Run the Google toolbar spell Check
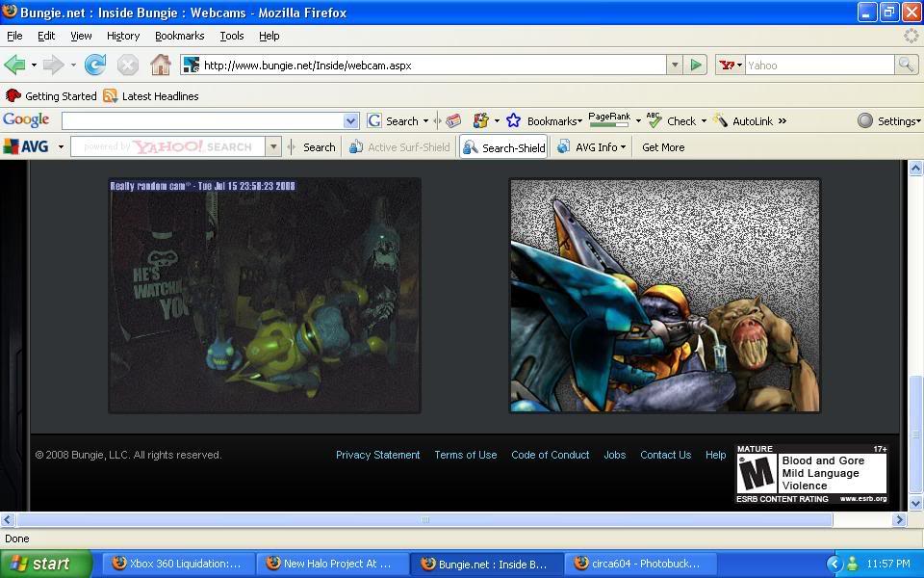 (672, 120)
